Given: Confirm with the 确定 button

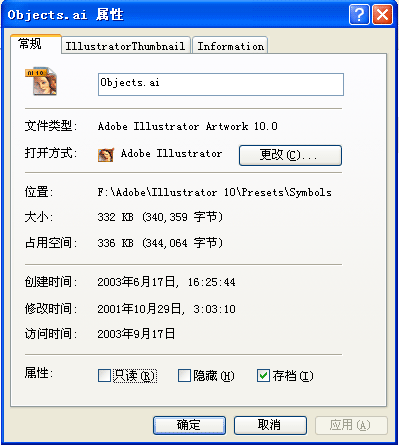Looking at the screenshot, I should (189, 425).
